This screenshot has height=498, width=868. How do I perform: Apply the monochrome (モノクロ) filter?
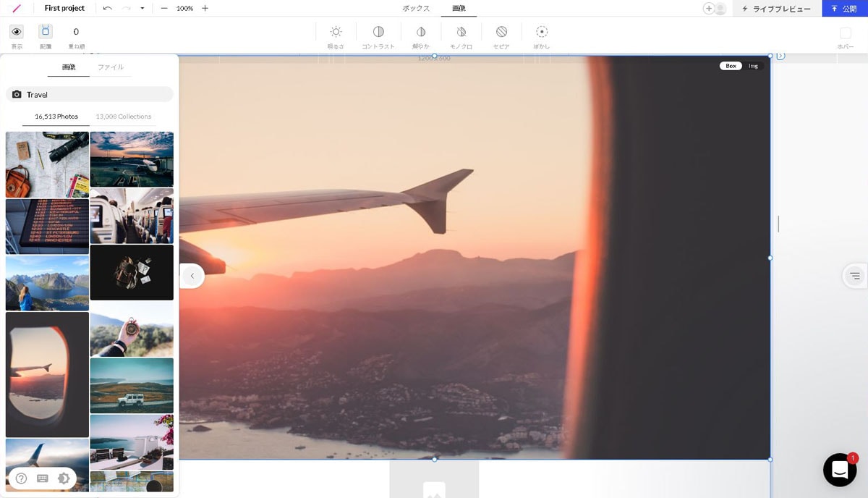(461, 32)
